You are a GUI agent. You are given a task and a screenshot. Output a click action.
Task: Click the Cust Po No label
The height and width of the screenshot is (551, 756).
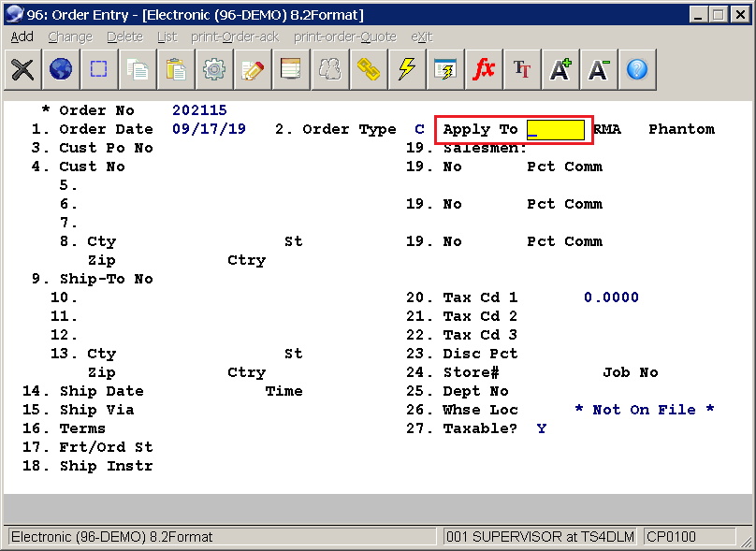pos(106,148)
